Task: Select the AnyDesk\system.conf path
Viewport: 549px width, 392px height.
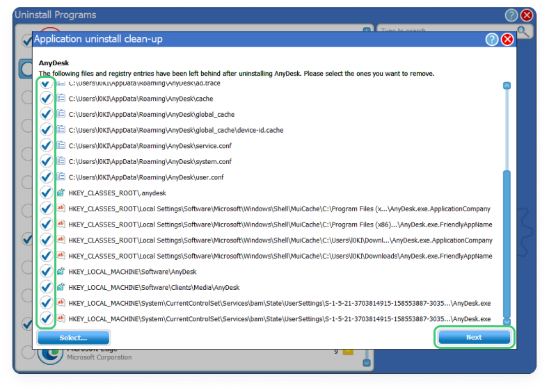Action: tap(150, 162)
